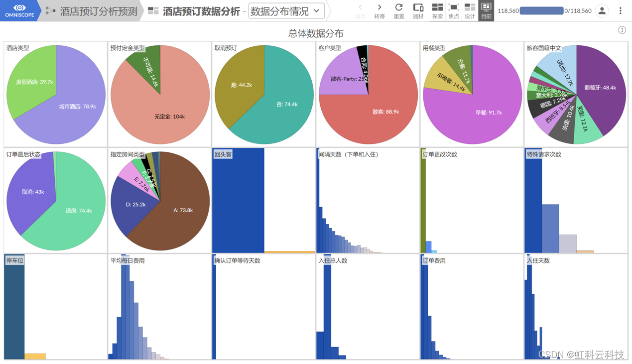Open the 总体数据分布 panel options icon
The height and width of the screenshot is (364, 632).
click(622, 30)
